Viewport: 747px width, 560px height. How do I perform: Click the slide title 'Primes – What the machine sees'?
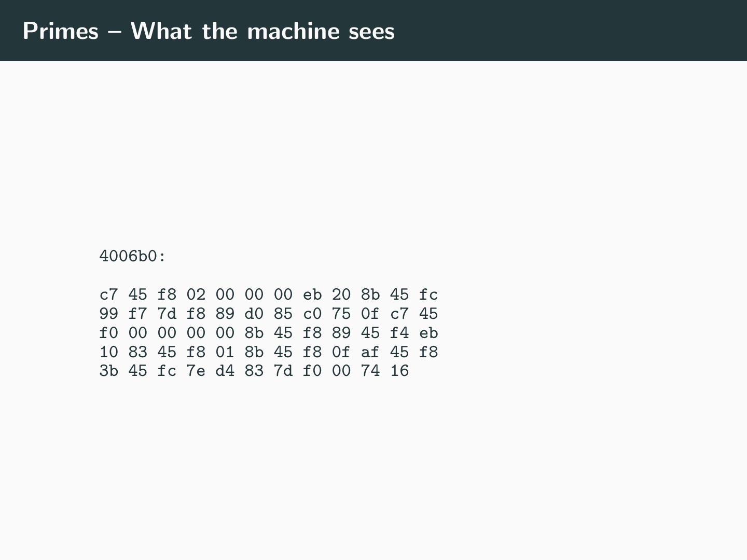coord(209,31)
